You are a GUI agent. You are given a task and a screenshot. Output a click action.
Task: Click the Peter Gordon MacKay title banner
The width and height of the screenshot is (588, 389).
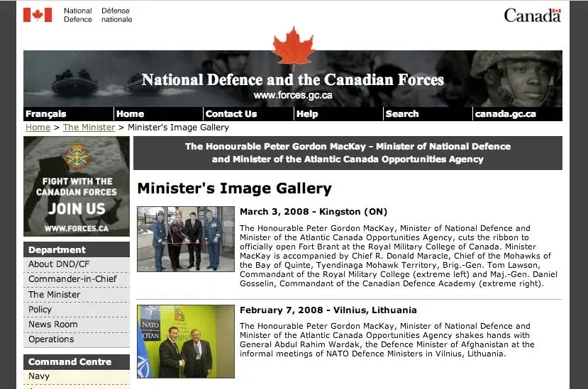tap(348, 153)
